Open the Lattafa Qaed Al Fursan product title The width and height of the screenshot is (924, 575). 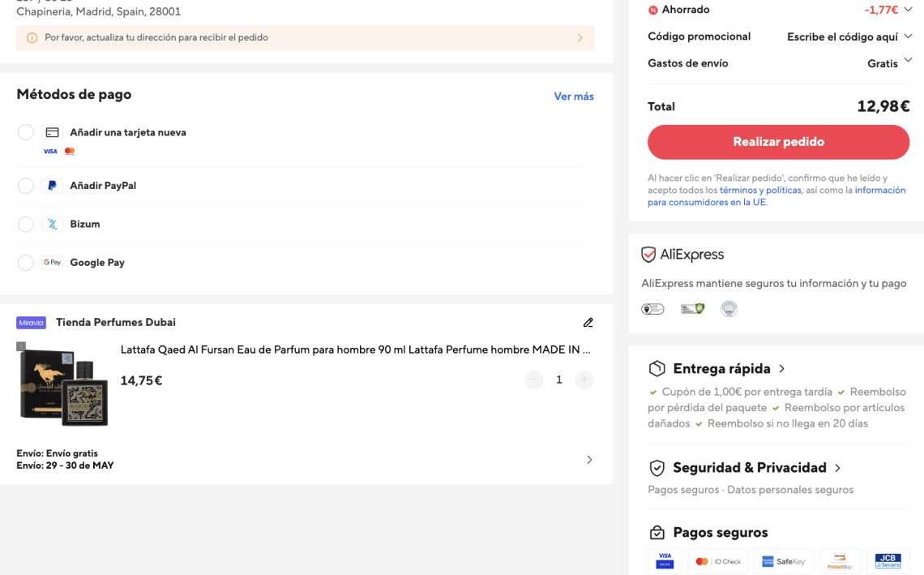tap(355, 350)
